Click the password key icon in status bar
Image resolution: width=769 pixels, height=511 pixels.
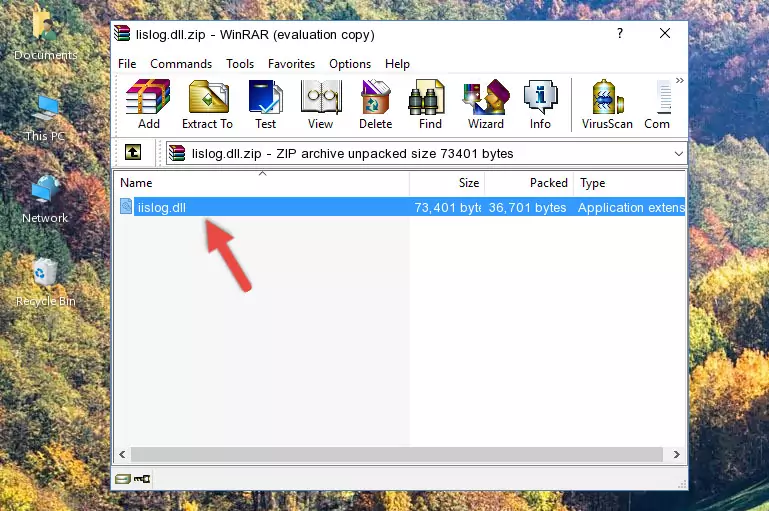(142, 478)
